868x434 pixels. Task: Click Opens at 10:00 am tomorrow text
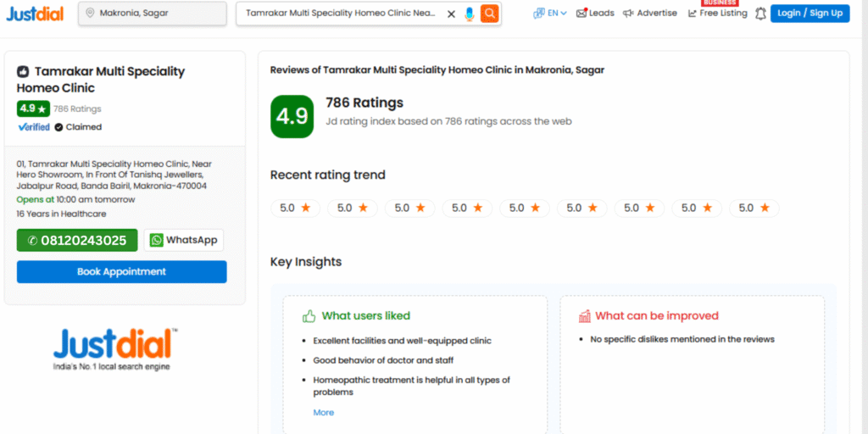(75, 200)
